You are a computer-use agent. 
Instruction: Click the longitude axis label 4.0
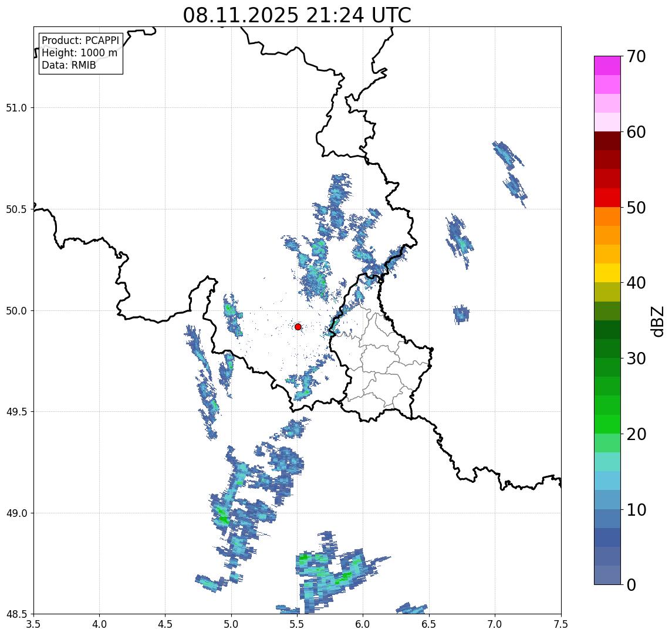(x=99, y=624)
